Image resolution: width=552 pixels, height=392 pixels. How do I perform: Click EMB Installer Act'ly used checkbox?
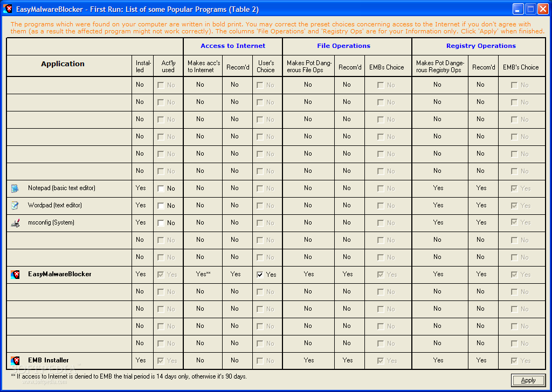[x=161, y=361]
